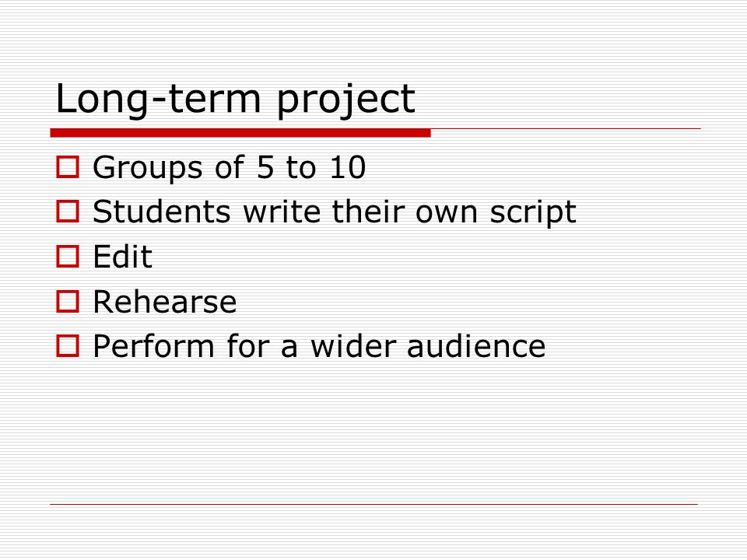
Task: Click the word audience in the last bullet
Action: click(476, 345)
